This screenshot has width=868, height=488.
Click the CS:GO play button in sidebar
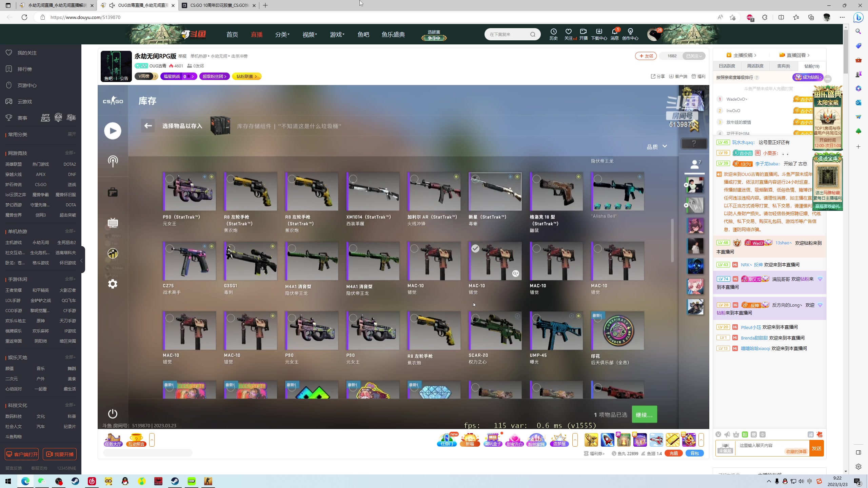pyautogui.click(x=113, y=131)
